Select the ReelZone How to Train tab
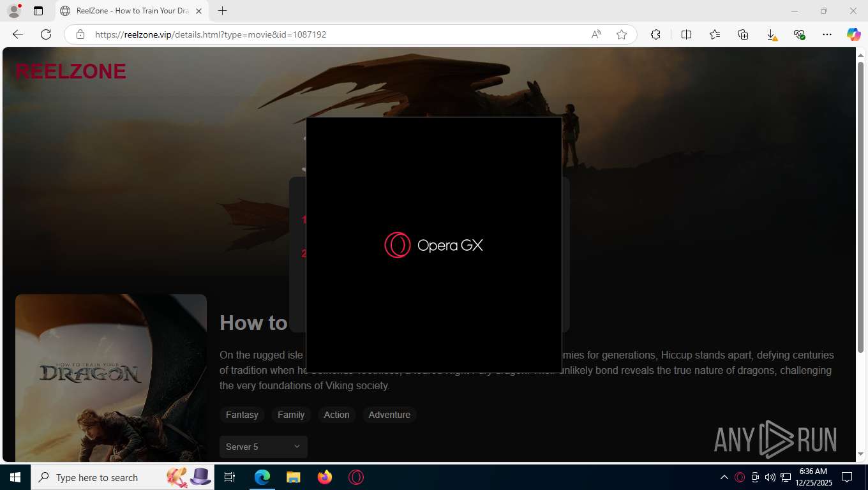868x490 pixels. 131,11
